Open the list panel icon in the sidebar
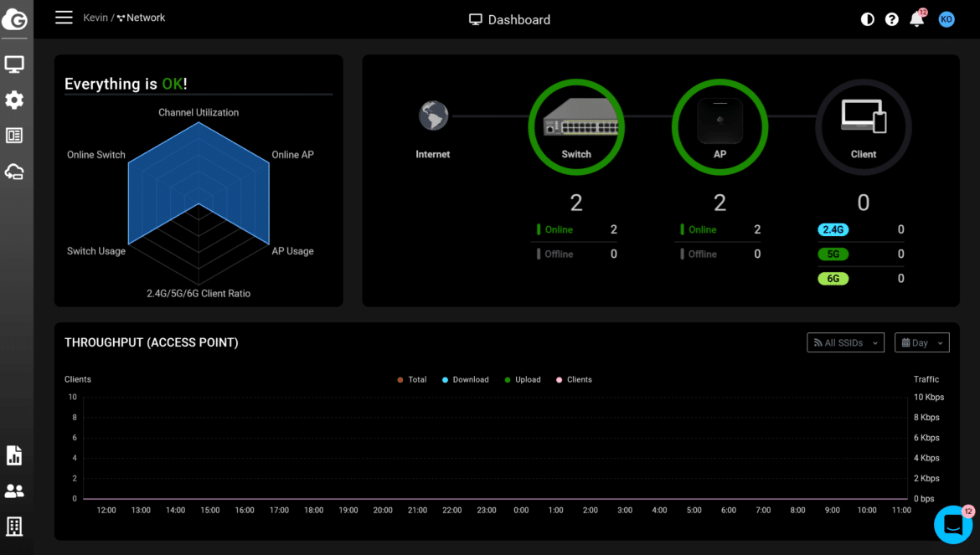The height and width of the screenshot is (555, 980). click(x=14, y=136)
